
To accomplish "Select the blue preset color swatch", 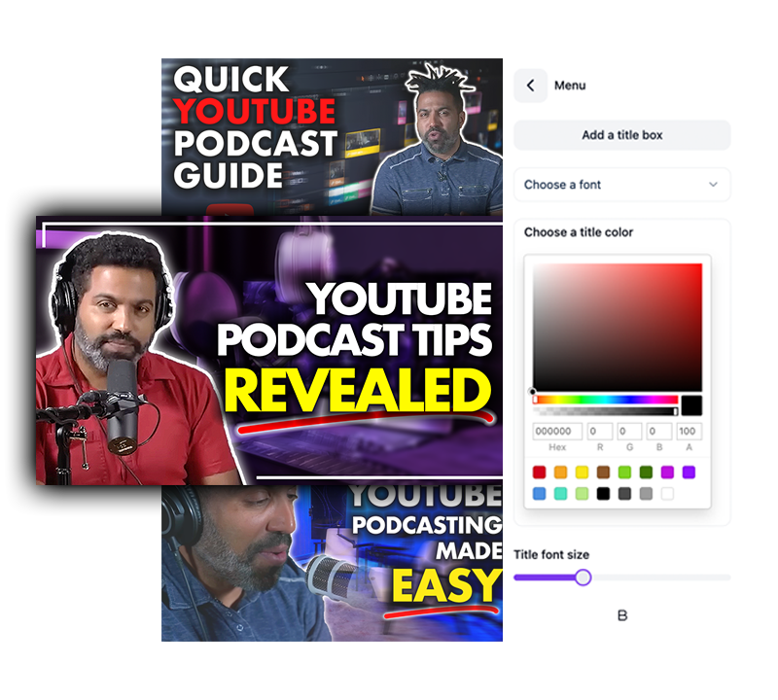I will [539, 494].
